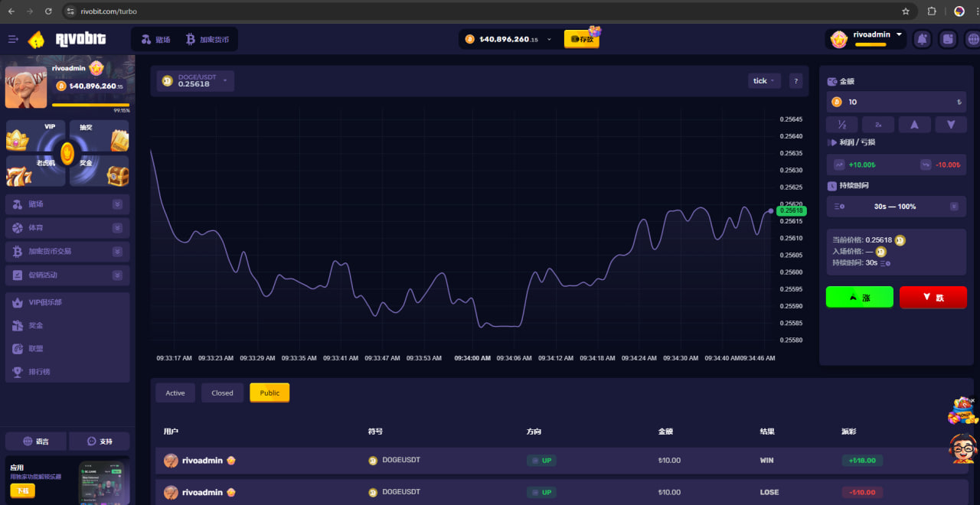Switch to the Closed bets tab
This screenshot has width=980, height=505.
click(222, 393)
